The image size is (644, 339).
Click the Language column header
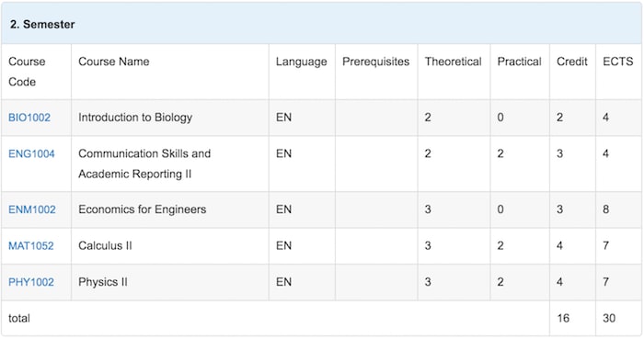(301, 62)
